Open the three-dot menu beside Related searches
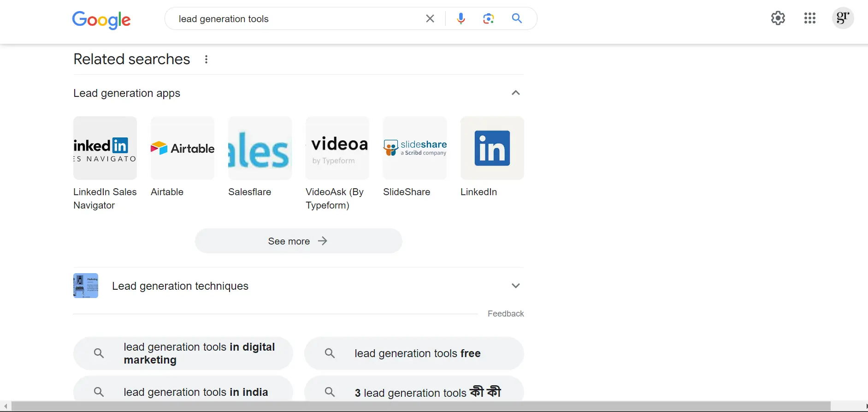Screen dimensions: 868x412 206,60
